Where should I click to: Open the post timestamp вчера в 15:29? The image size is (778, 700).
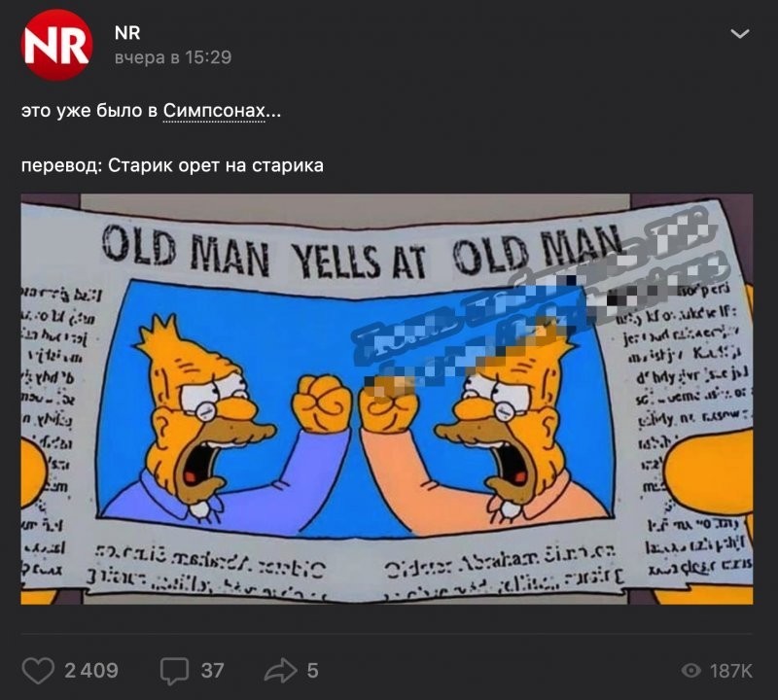click(x=173, y=57)
